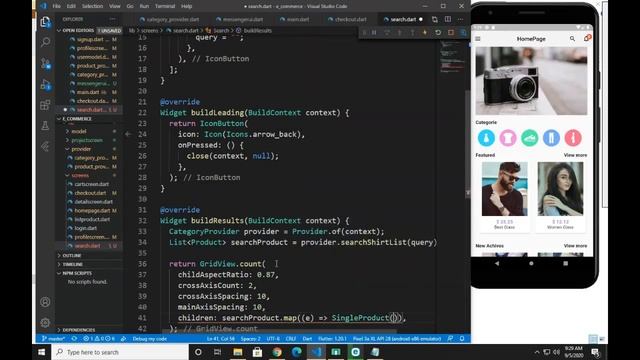Open the Testing flask icon view
The height and width of the screenshot is (360, 640).
point(45,126)
